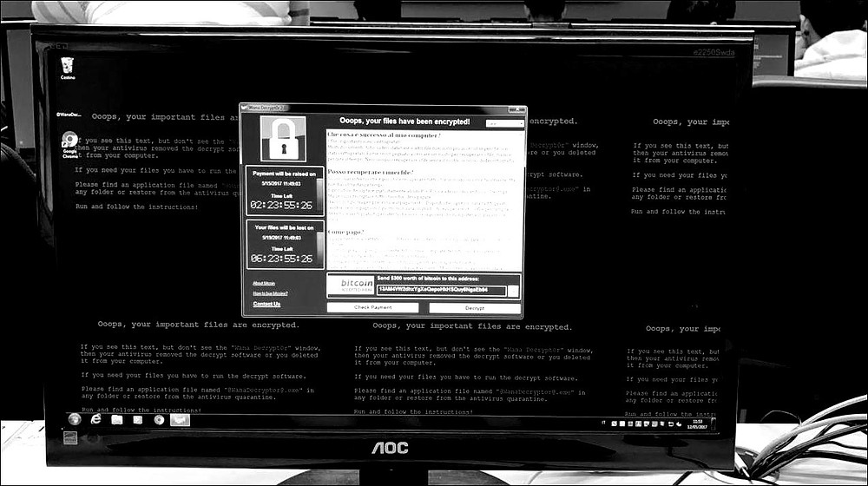Click 'Your files will be lost on' label
The width and height of the screenshot is (868, 486).
point(284,227)
